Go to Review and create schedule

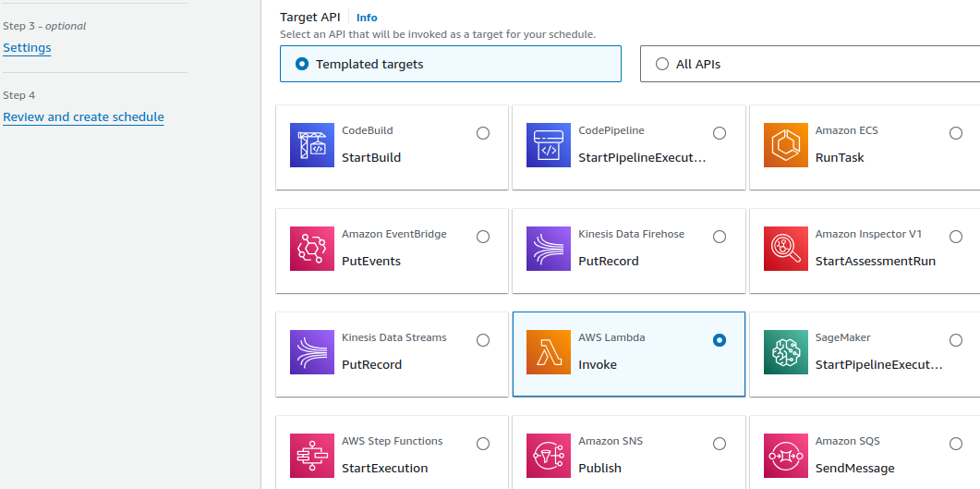[83, 117]
